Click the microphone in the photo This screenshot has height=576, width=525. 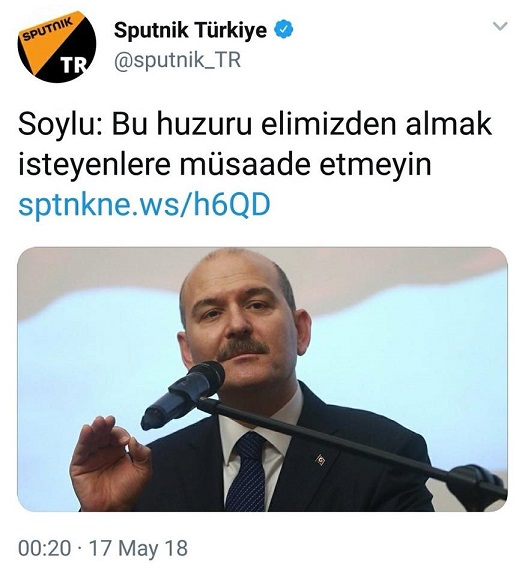[x=183, y=393]
